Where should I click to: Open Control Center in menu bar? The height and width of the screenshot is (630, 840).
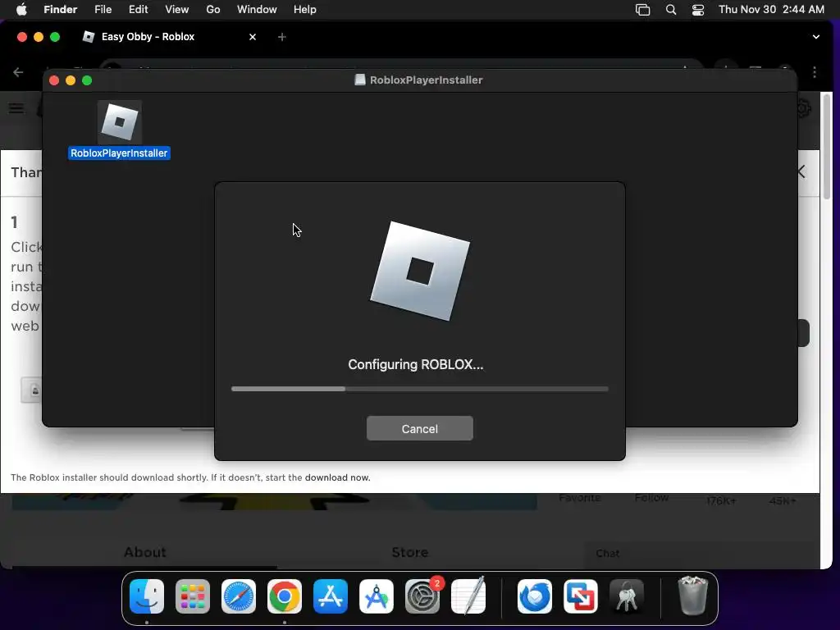click(698, 10)
